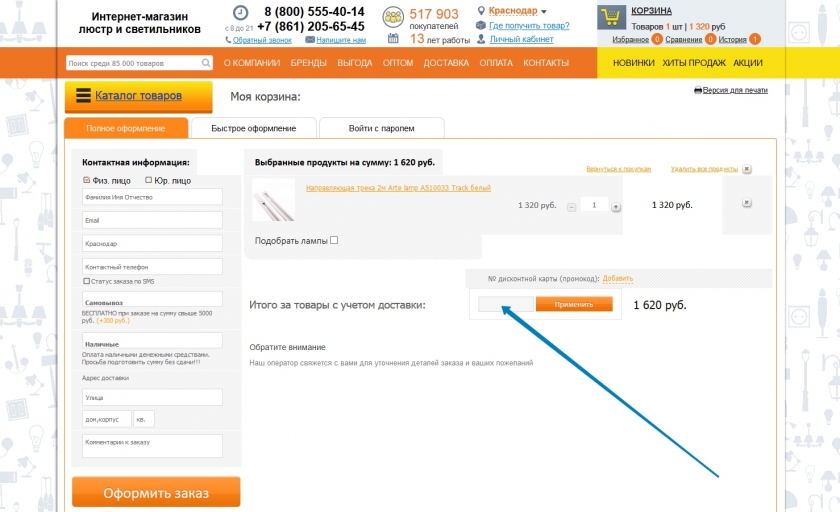The height and width of the screenshot is (512, 840).
Task: Open О КОМПАНИИ menu item
Action: 252,63
